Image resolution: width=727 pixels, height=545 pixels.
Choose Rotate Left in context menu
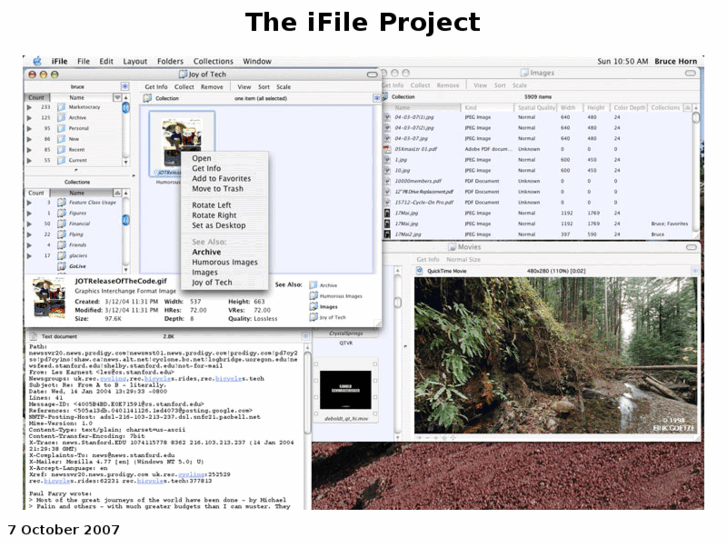pyautogui.click(x=211, y=205)
